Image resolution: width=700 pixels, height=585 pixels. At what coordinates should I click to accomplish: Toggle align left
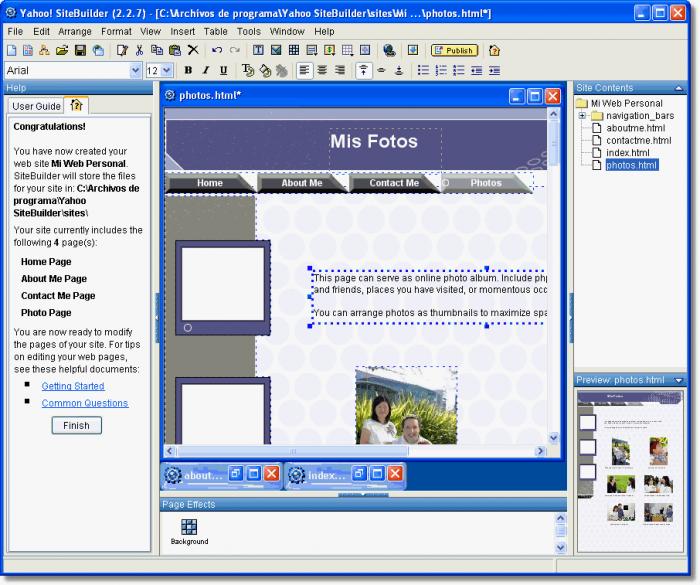(304, 71)
